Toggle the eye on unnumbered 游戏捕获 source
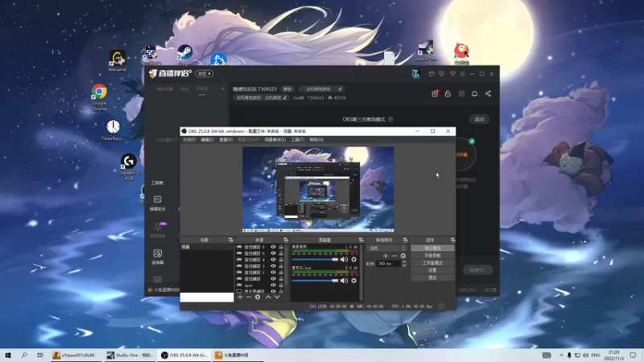Image resolution: width=644 pixels, height=362 pixels. 273,278
